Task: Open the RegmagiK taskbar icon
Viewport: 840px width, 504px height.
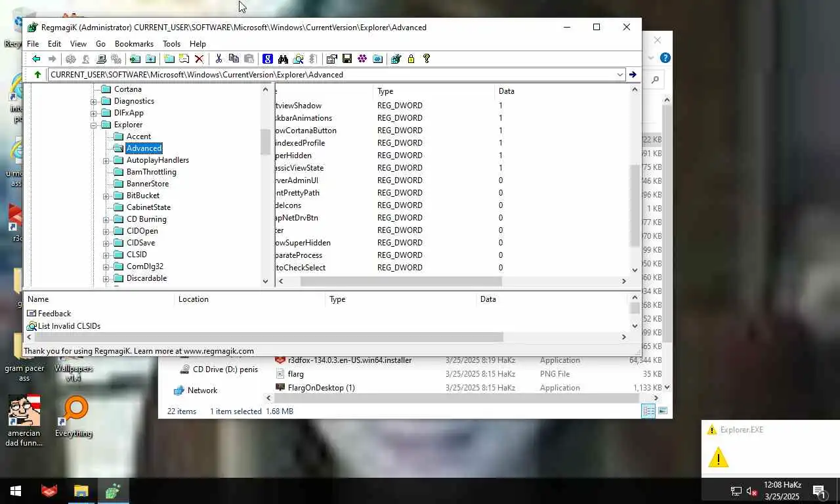Action: [113, 490]
